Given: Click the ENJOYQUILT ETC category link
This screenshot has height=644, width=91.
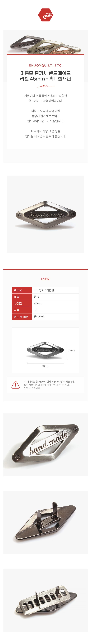Looking at the screenshot, I should click(45, 65).
